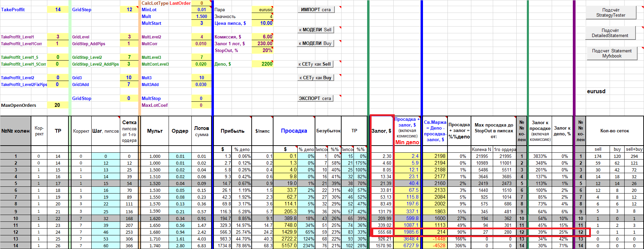The width and height of the screenshot is (644, 249).
Task: Click the Ордер column header
Action: (x=180, y=131)
